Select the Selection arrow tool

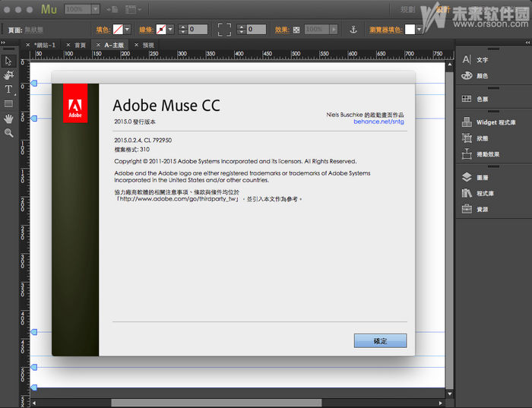pyautogui.click(x=8, y=62)
